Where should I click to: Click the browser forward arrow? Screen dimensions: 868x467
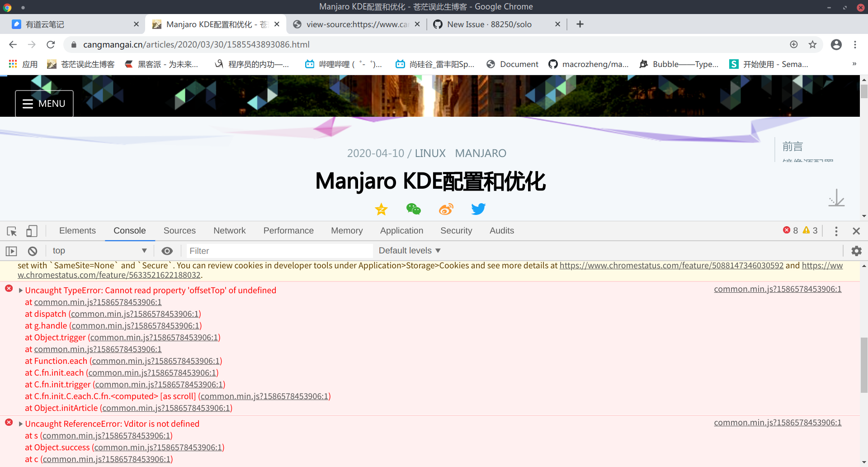coord(32,44)
